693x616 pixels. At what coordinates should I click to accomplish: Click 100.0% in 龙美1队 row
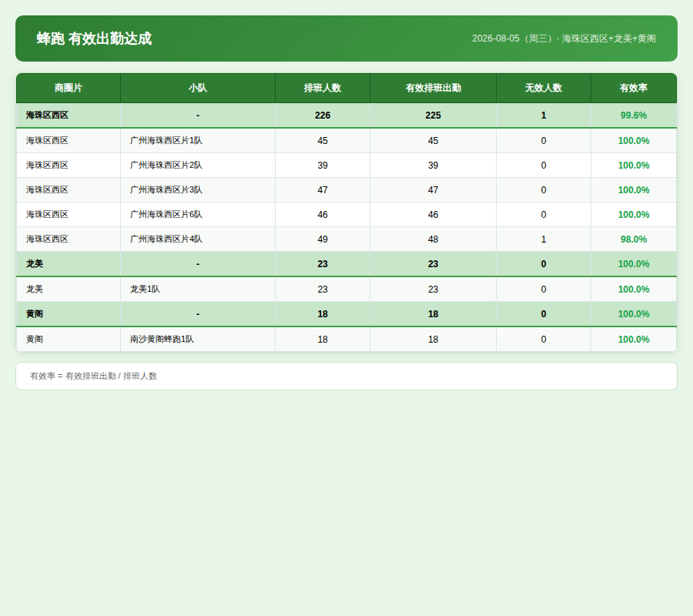click(634, 289)
